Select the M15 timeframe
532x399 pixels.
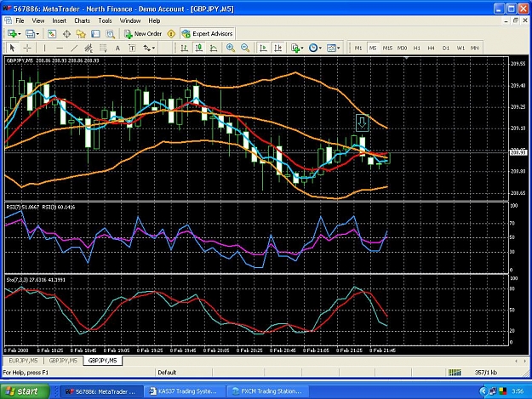pos(387,48)
